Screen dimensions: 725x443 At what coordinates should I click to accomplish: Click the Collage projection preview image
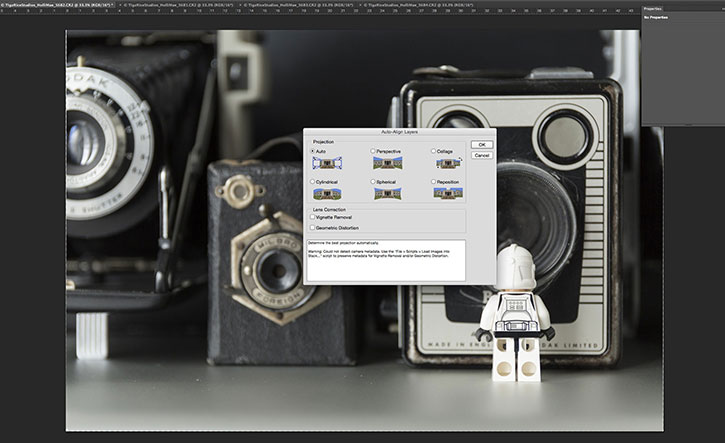(449, 163)
